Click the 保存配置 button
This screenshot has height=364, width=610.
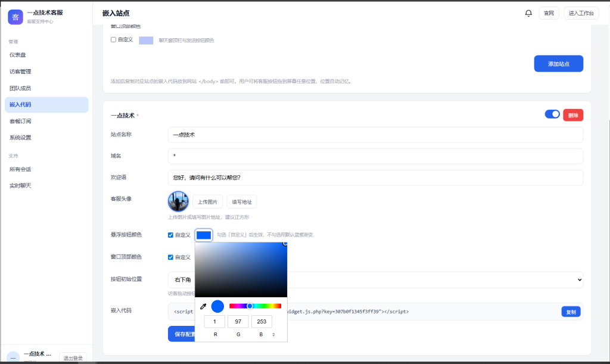(x=182, y=334)
